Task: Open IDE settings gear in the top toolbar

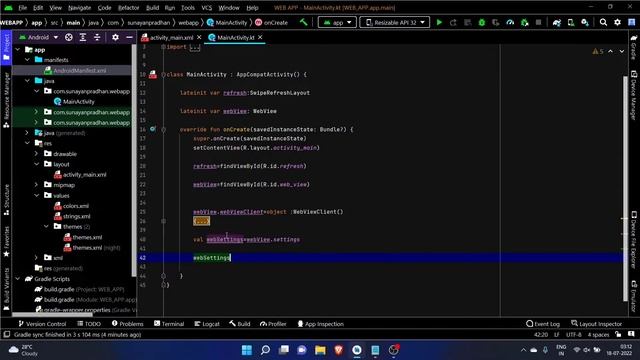Action: click(x=618, y=22)
